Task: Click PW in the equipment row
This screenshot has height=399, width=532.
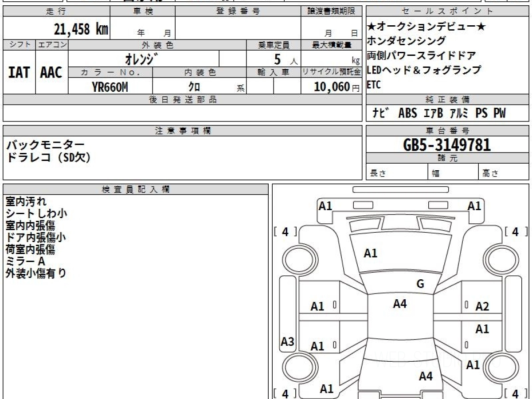Action: pos(499,113)
